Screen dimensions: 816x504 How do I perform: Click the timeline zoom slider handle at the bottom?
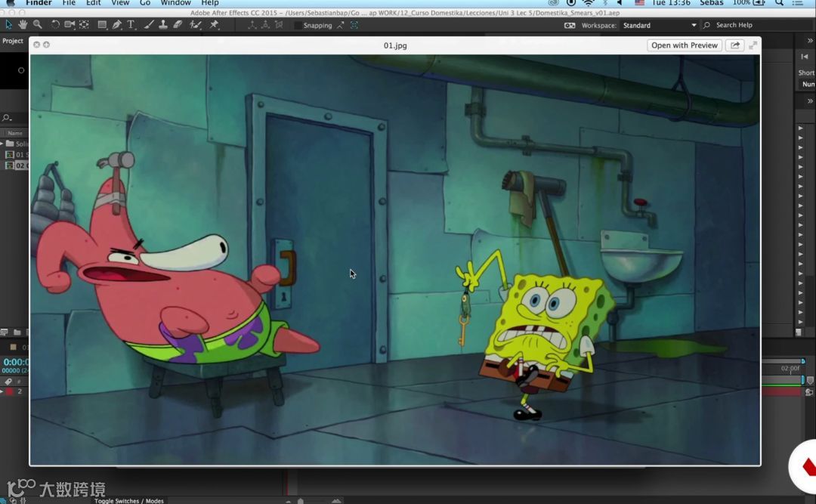coord(300,501)
